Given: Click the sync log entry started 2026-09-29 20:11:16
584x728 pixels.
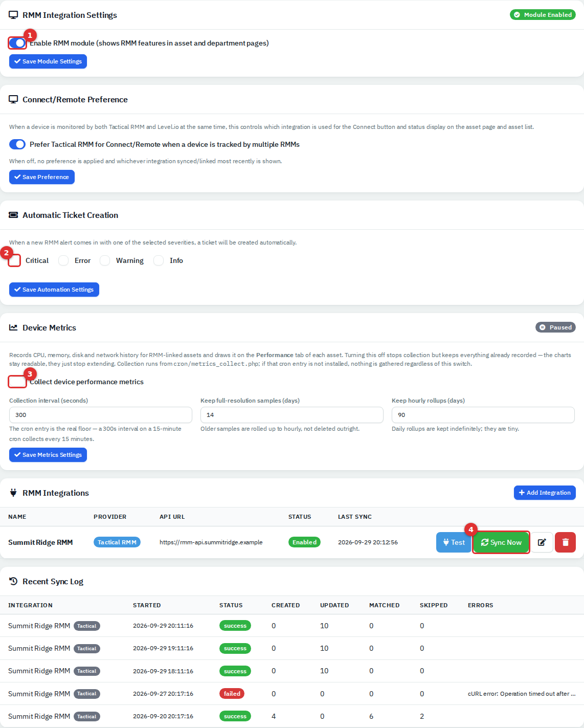Looking at the screenshot, I should [292, 626].
